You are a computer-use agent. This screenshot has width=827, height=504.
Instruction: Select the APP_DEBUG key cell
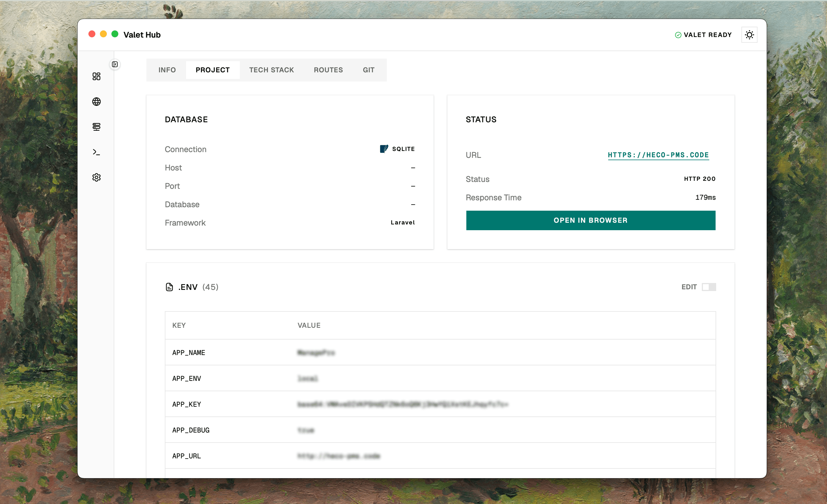[x=191, y=430]
